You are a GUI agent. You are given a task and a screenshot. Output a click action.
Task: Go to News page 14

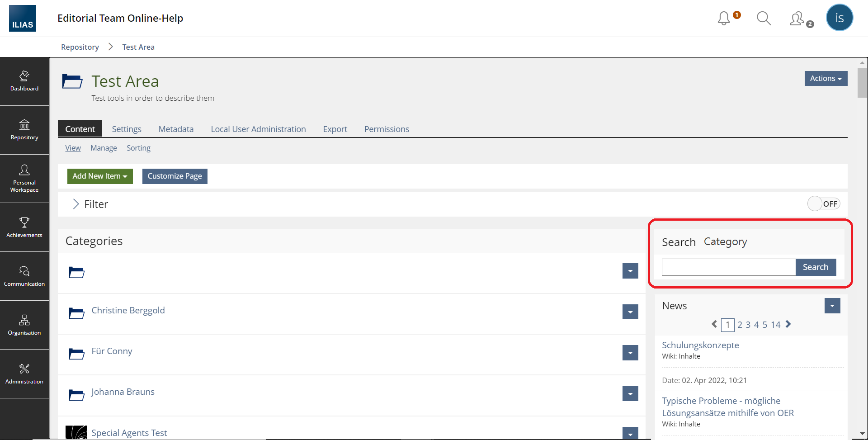776,325
